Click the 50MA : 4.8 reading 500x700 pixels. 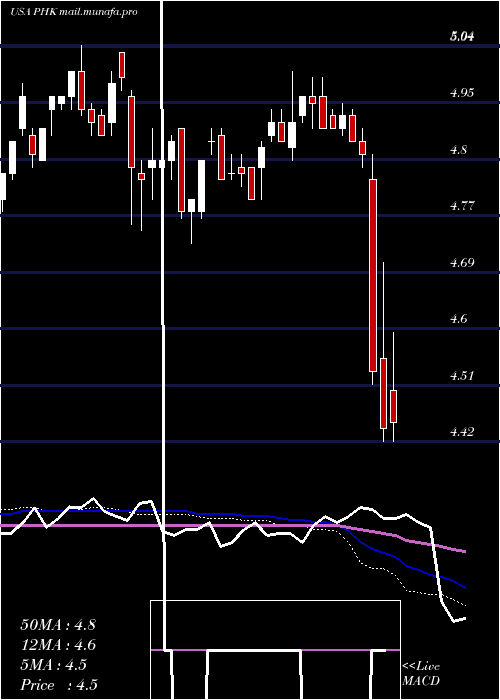58,625
